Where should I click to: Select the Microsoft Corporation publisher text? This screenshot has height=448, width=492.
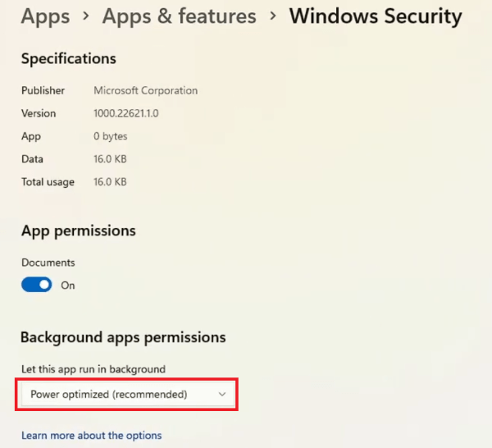(146, 91)
